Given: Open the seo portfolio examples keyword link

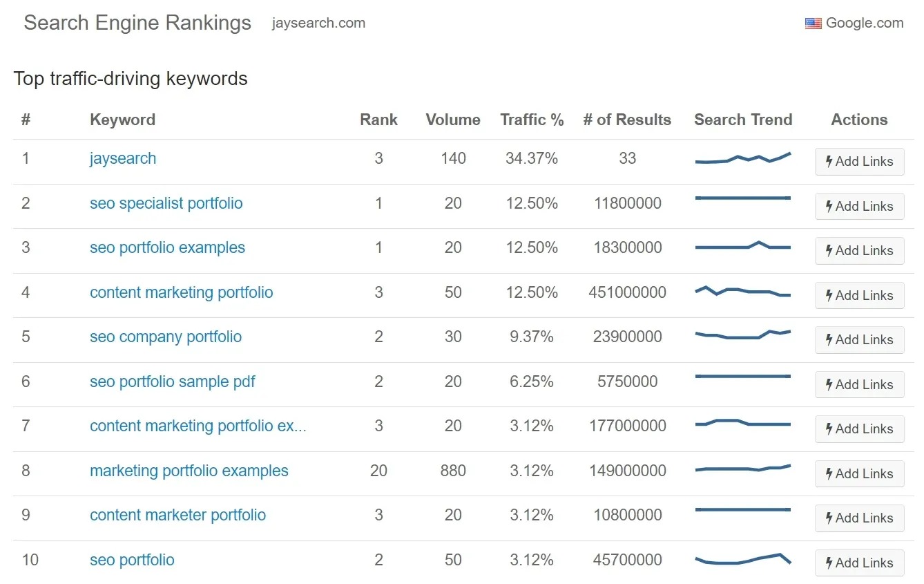Looking at the screenshot, I should click(167, 247).
